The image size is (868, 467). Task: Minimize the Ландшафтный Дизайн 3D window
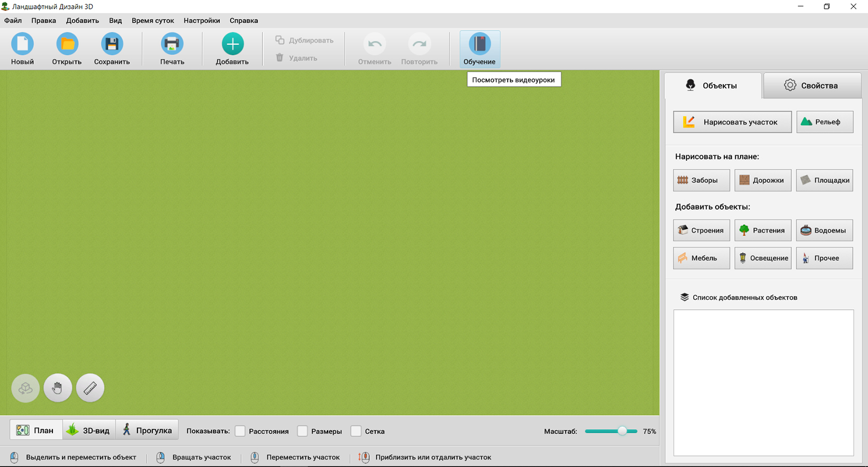click(801, 7)
